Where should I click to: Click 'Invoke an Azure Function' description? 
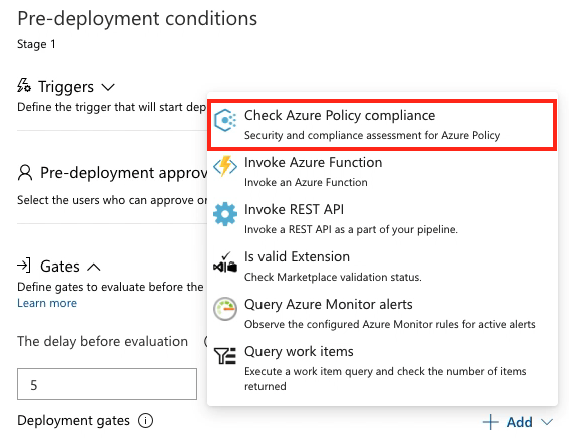coord(306,182)
